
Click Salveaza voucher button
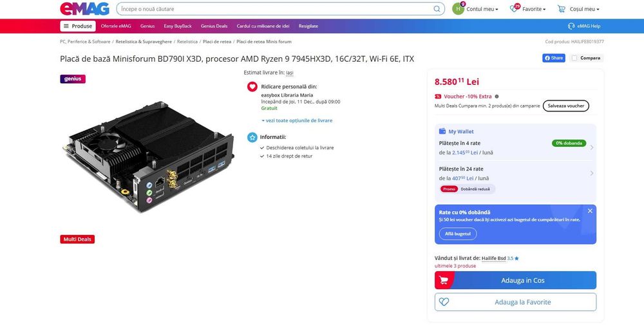click(x=566, y=106)
